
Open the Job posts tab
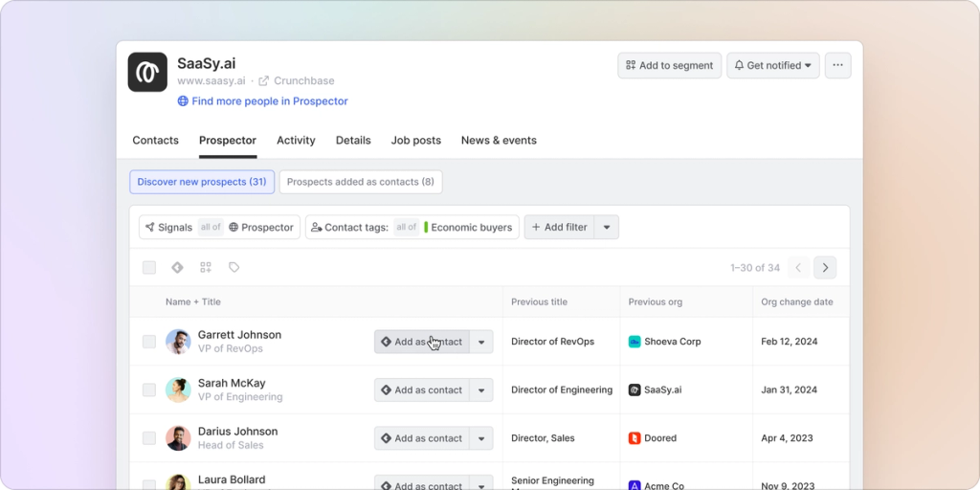[416, 141]
